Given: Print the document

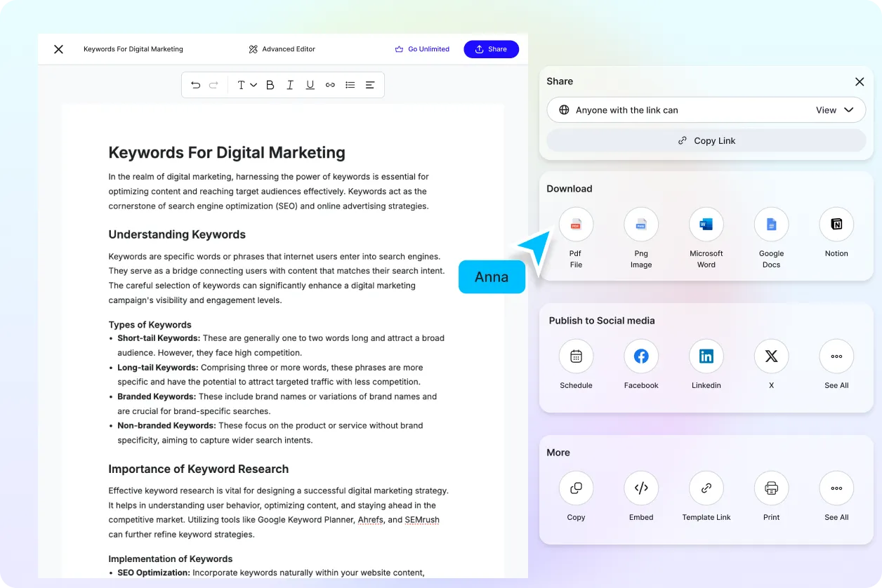Looking at the screenshot, I should 771,488.
